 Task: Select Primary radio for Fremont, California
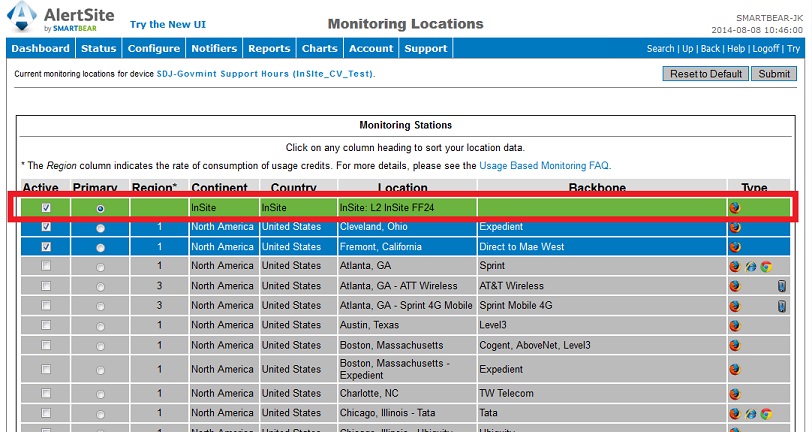(100, 248)
